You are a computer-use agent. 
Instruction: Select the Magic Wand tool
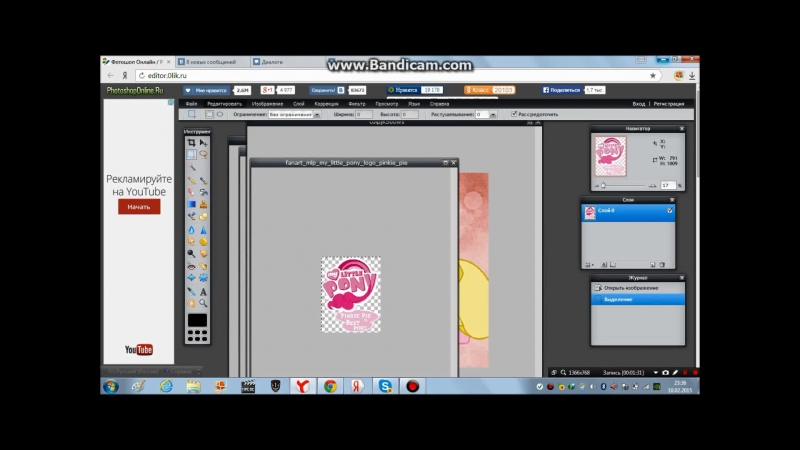pyautogui.click(x=191, y=167)
